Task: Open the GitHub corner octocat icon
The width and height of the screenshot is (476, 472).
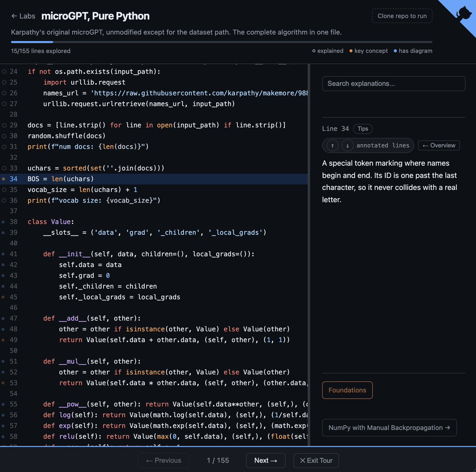Action: coord(464,14)
